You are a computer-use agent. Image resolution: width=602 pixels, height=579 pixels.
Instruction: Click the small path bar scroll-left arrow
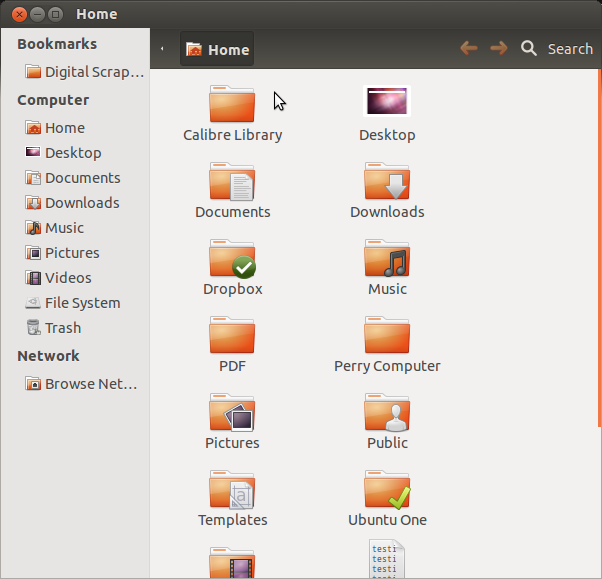[162, 49]
